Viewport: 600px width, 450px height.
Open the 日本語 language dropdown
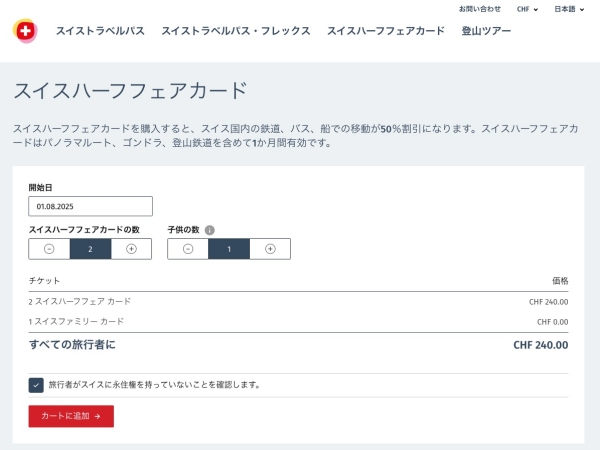(x=569, y=9)
